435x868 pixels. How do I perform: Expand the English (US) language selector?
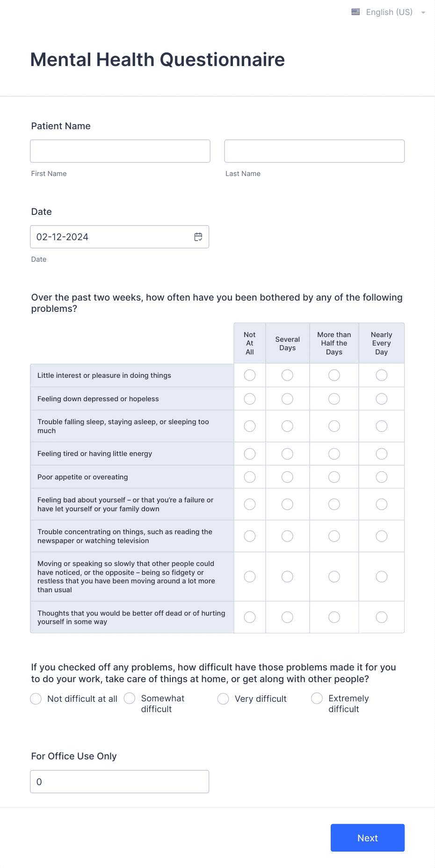389,12
